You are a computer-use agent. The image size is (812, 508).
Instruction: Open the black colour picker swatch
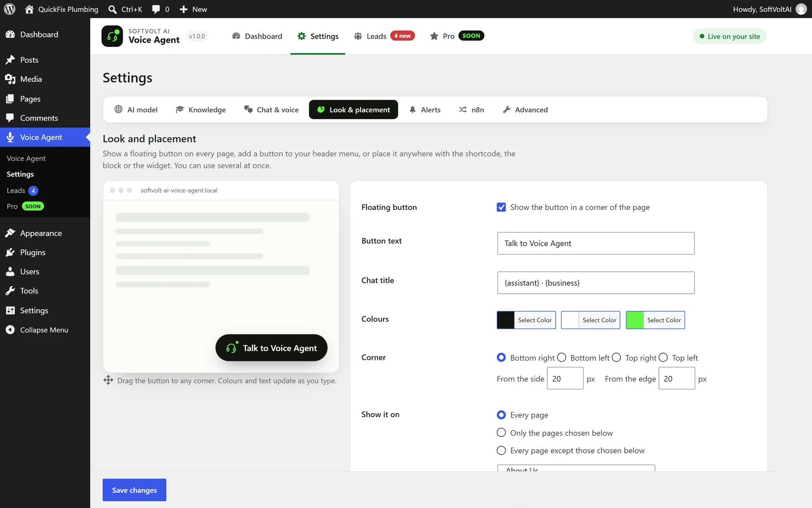(505, 320)
